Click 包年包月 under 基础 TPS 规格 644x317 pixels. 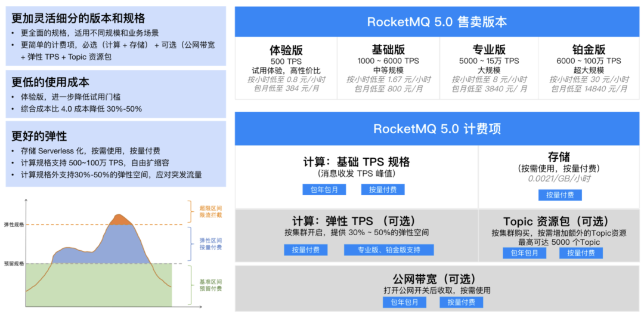[x=324, y=189]
